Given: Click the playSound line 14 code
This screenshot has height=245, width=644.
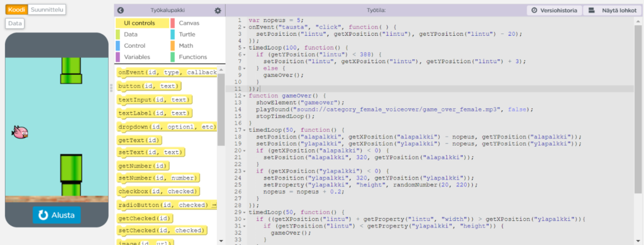Looking at the screenshot, I should click(x=394, y=110).
